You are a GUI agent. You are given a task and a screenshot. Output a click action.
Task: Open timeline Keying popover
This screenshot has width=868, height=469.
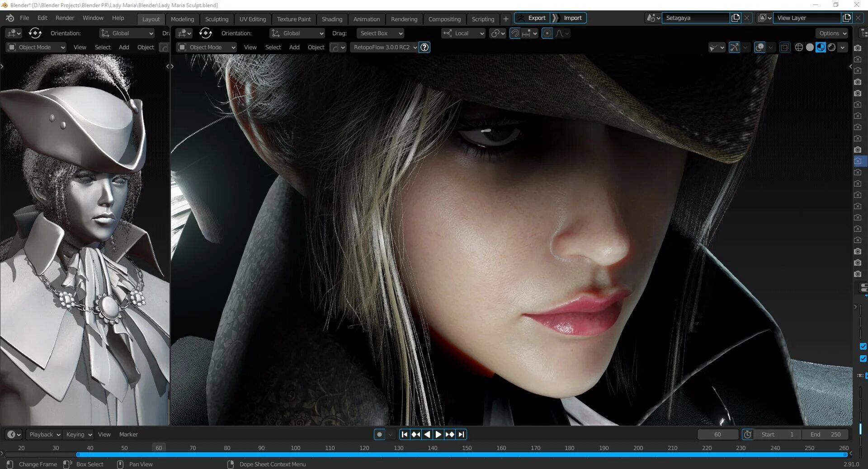(x=79, y=434)
